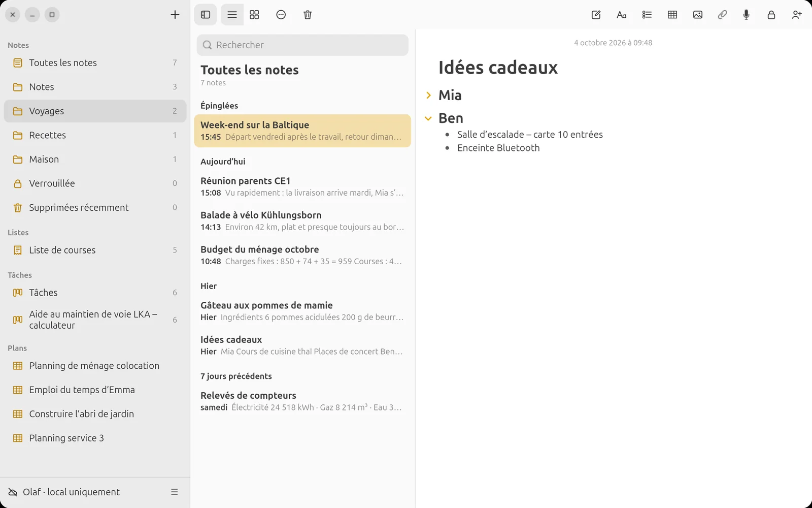Screen dimensions: 812x508
Task: Insert a checklist
Action: [647, 15]
